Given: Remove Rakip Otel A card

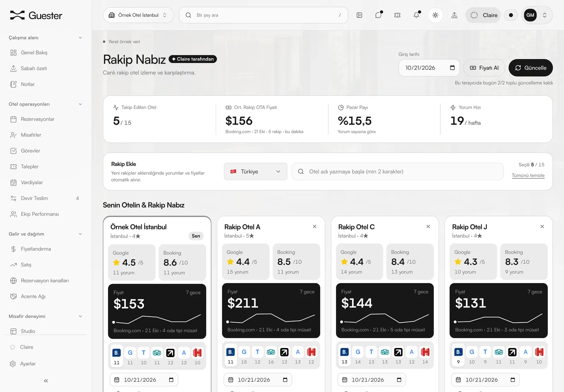Looking at the screenshot, I should point(314,227).
